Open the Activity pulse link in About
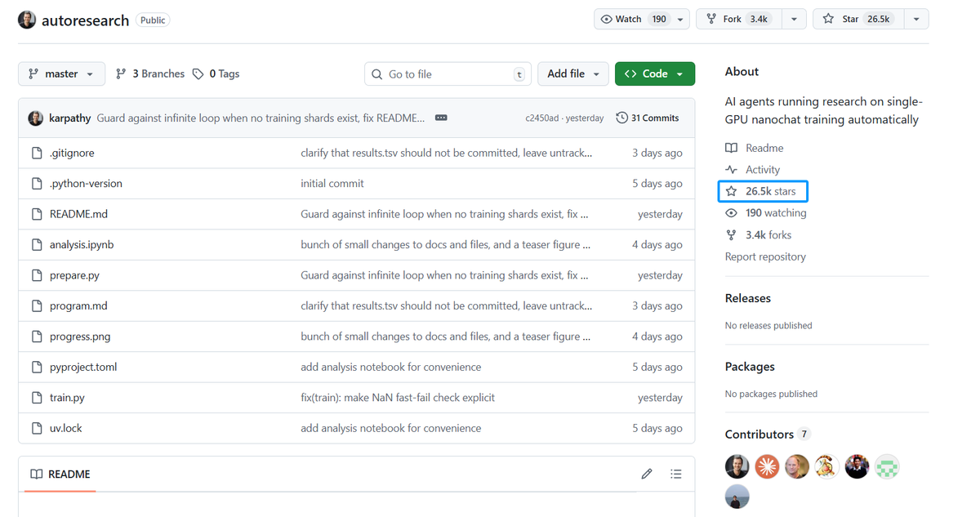The width and height of the screenshot is (980, 517). point(762,170)
